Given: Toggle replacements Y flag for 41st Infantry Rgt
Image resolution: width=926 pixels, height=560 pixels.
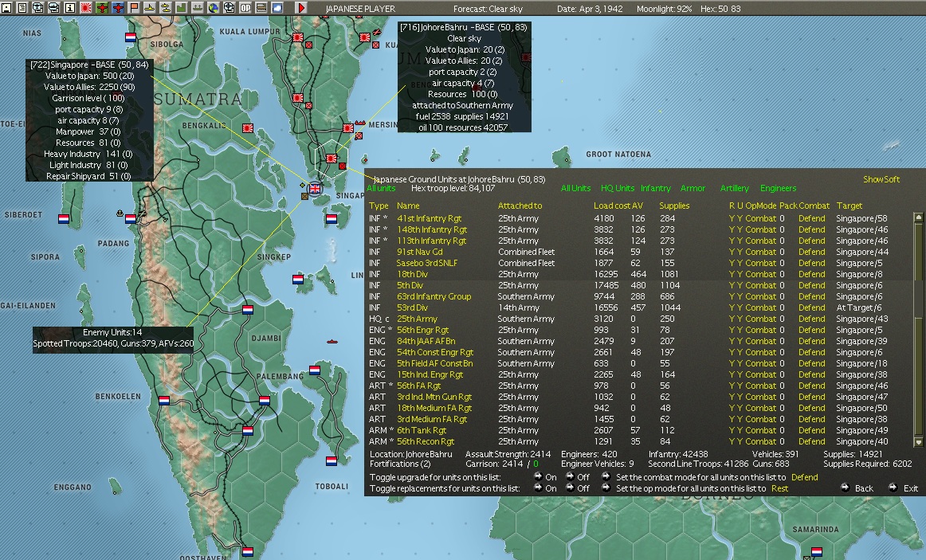Looking at the screenshot, I should pyautogui.click(x=732, y=218).
